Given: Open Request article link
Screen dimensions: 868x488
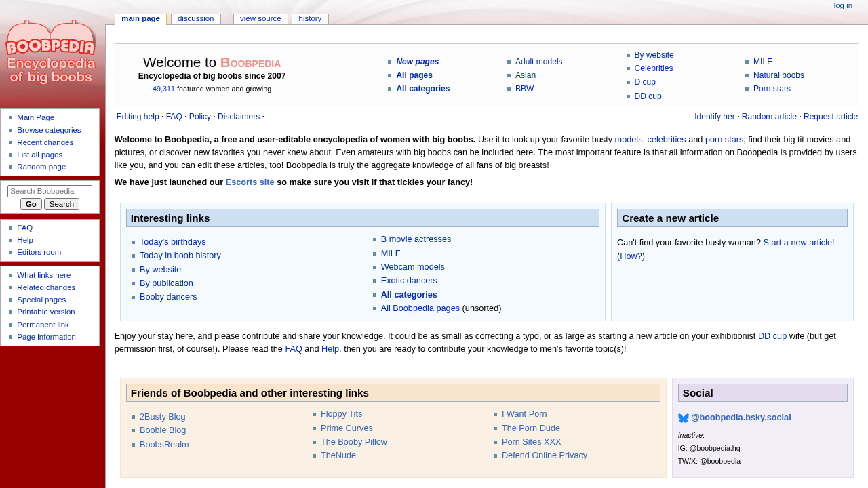Looking at the screenshot, I should [x=831, y=117].
